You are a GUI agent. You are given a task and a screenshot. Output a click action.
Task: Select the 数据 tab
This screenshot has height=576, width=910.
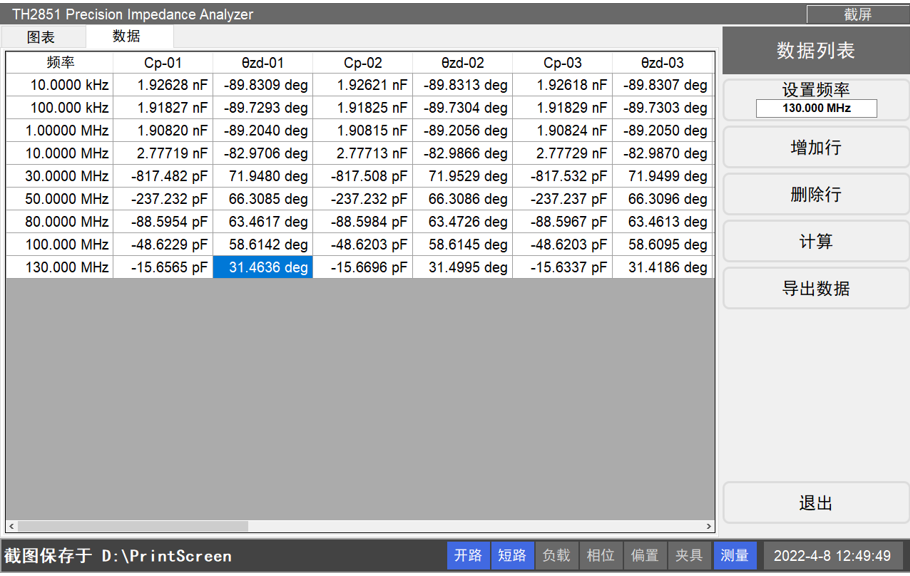126,37
